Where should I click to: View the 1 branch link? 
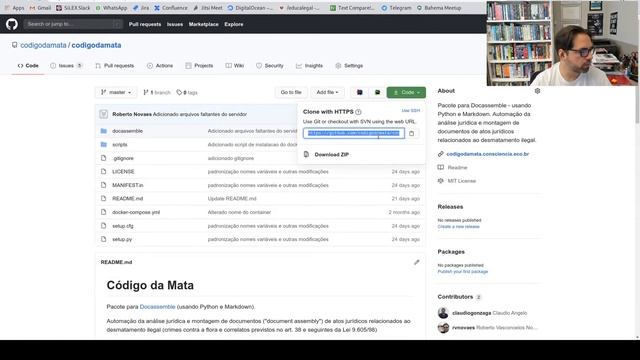tap(157, 93)
